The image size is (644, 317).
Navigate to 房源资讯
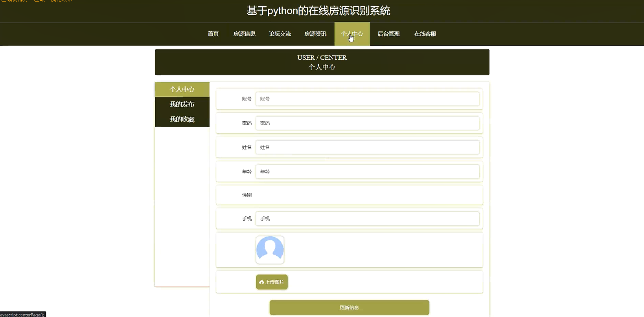(315, 34)
